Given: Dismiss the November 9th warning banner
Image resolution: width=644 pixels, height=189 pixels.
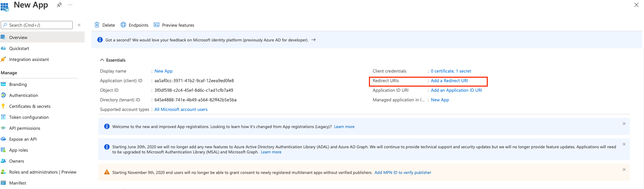Looking at the screenshot, I should (x=624, y=169).
